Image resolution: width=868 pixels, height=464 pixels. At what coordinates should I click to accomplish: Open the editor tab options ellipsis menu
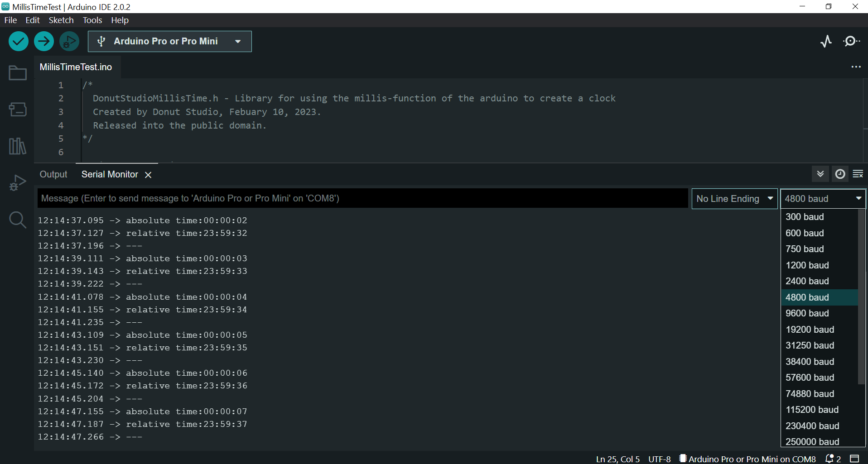click(856, 67)
